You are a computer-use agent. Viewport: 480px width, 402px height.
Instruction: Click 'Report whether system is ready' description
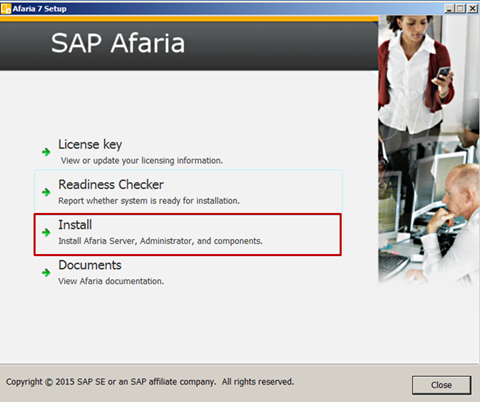pos(149,201)
